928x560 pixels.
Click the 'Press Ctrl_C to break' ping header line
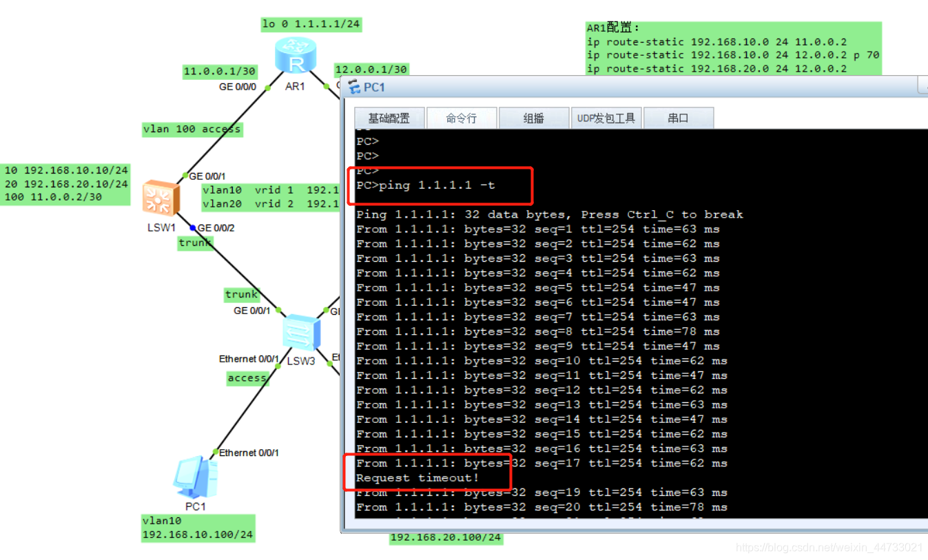549,214
